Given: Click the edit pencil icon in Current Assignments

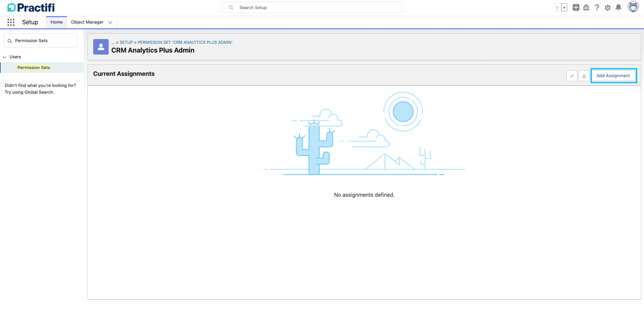Looking at the screenshot, I should tap(572, 76).
